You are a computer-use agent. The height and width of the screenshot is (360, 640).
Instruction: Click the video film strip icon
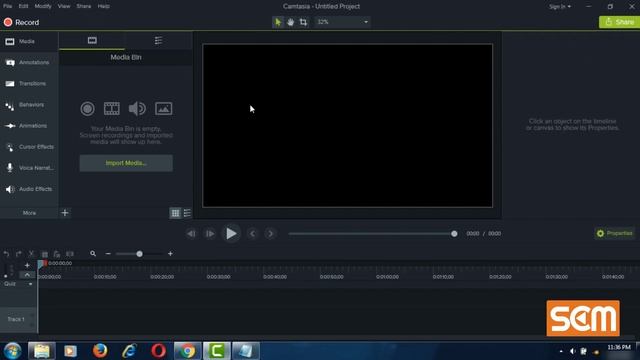[111, 109]
